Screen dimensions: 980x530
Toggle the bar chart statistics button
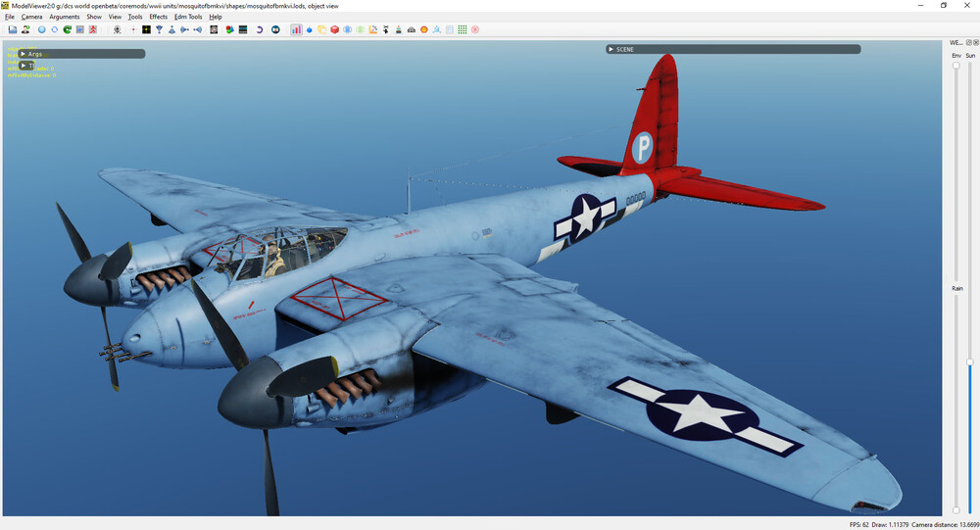(x=296, y=29)
